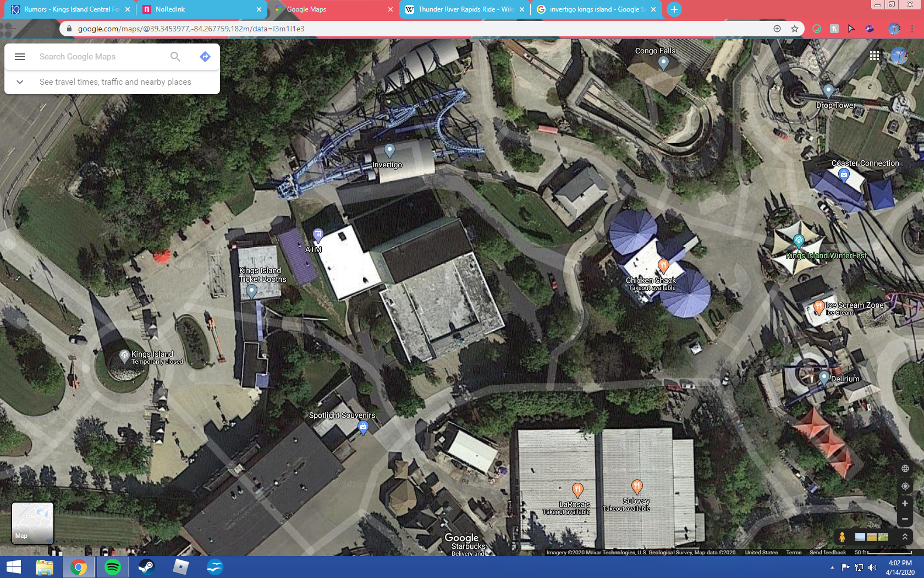Click the sky photo thumbnail in the imagery strip
Image resolution: width=924 pixels, height=578 pixels.
coord(860,537)
